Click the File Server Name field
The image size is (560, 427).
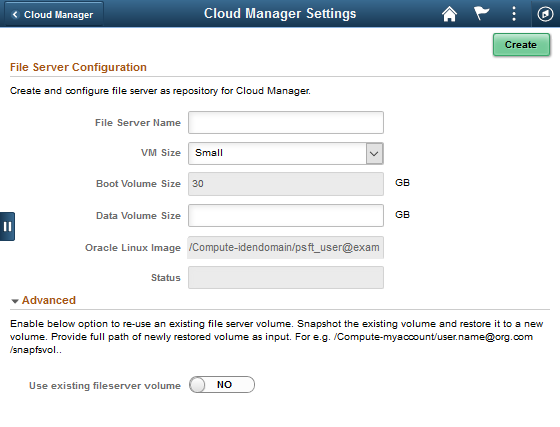286,122
